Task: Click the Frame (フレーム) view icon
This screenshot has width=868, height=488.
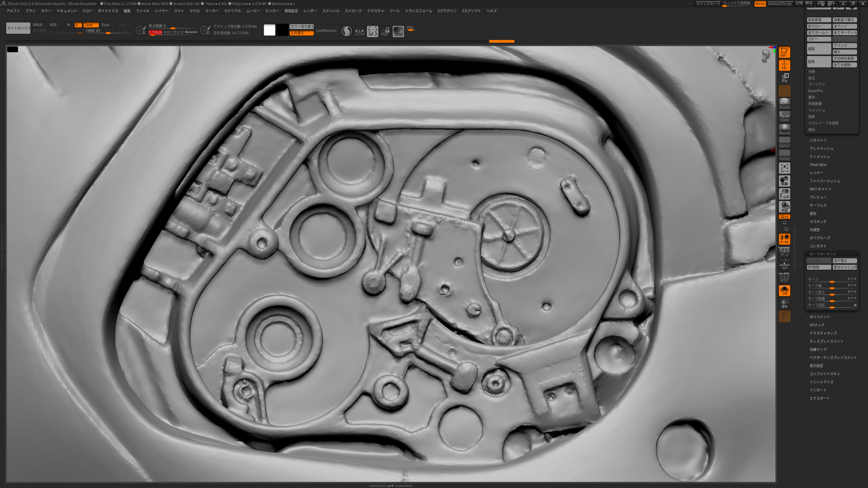Action: pos(784,168)
